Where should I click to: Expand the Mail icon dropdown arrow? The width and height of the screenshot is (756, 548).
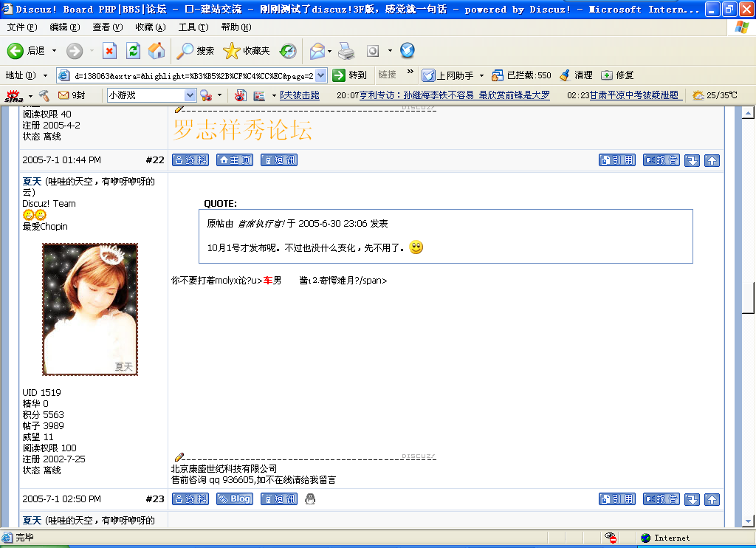[330, 51]
